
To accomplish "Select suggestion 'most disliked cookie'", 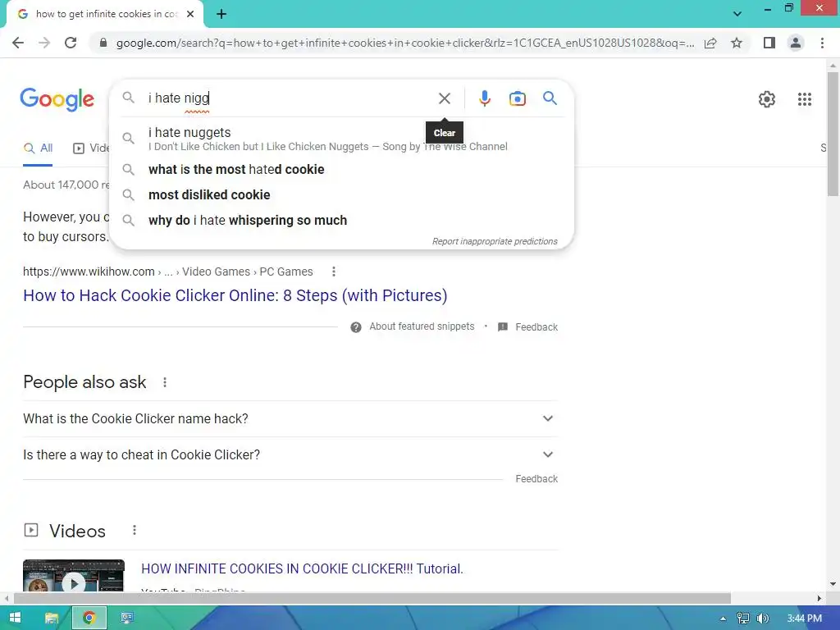I will pos(341,195).
